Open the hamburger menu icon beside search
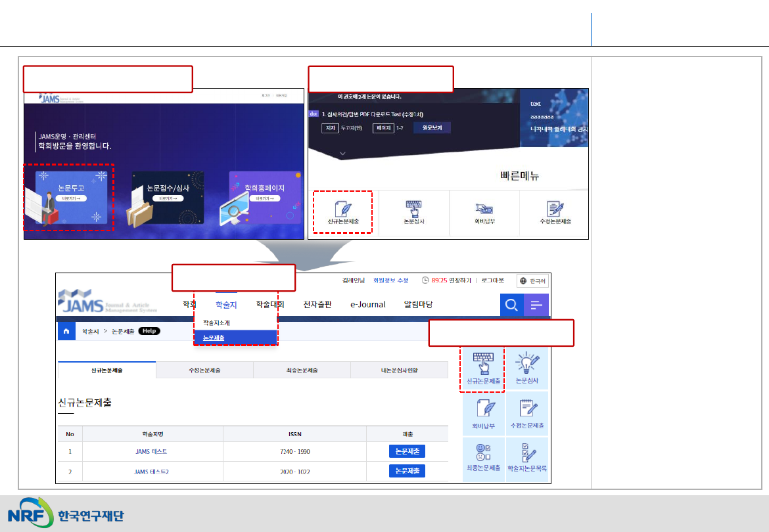The height and width of the screenshot is (532, 769). (x=536, y=305)
